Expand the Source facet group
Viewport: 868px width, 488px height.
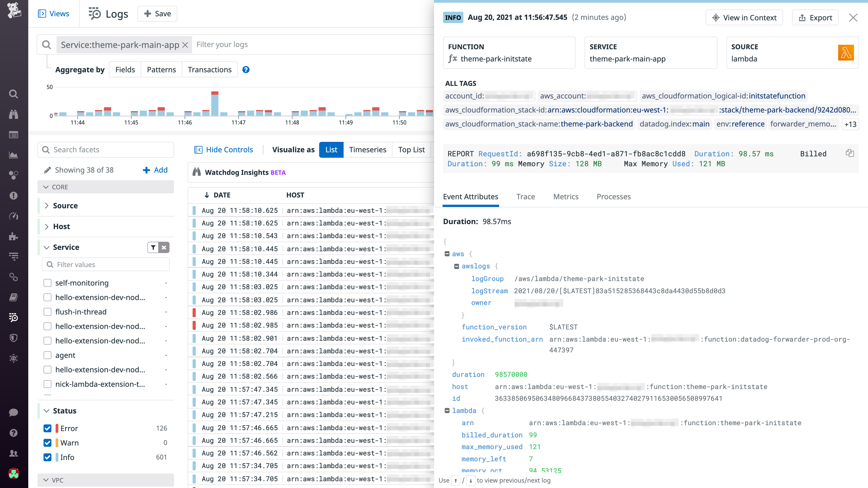pos(47,205)
